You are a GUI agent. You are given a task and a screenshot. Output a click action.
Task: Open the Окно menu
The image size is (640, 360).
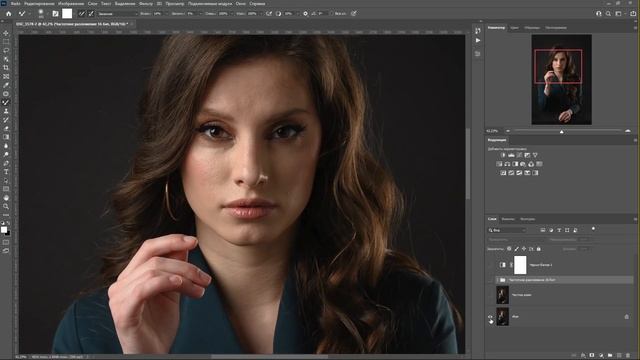point(241,4)
